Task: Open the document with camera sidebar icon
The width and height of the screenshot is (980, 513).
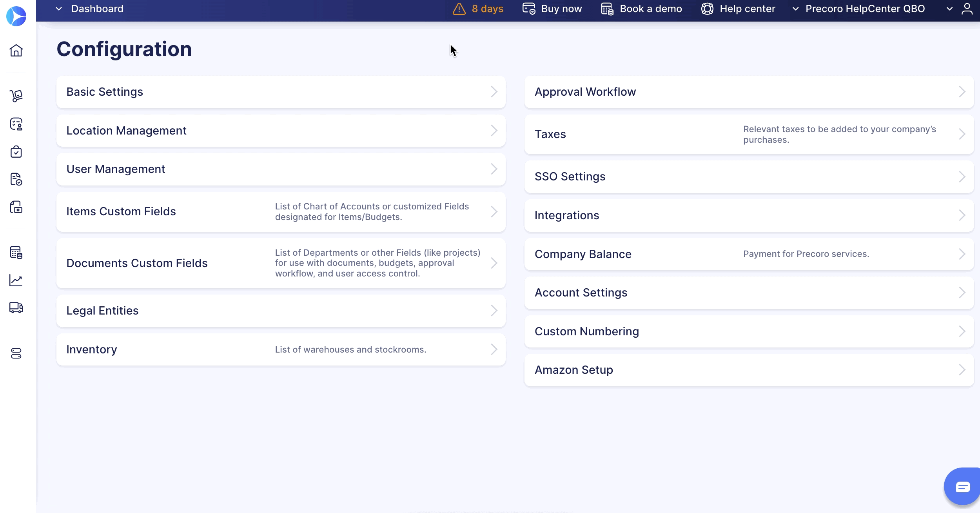Action: coord(16,207)
